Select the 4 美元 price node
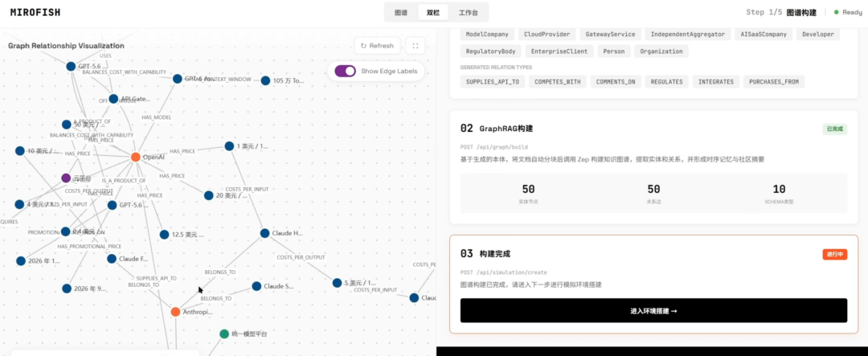This screenshot has height=356, width=868. point(20,204)
